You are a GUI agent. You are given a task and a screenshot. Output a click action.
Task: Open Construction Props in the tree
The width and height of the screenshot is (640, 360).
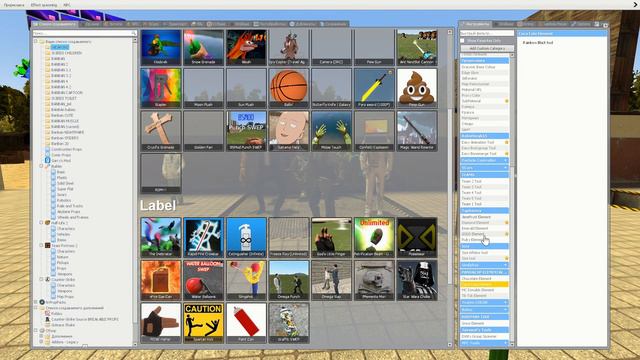[67, 149]
